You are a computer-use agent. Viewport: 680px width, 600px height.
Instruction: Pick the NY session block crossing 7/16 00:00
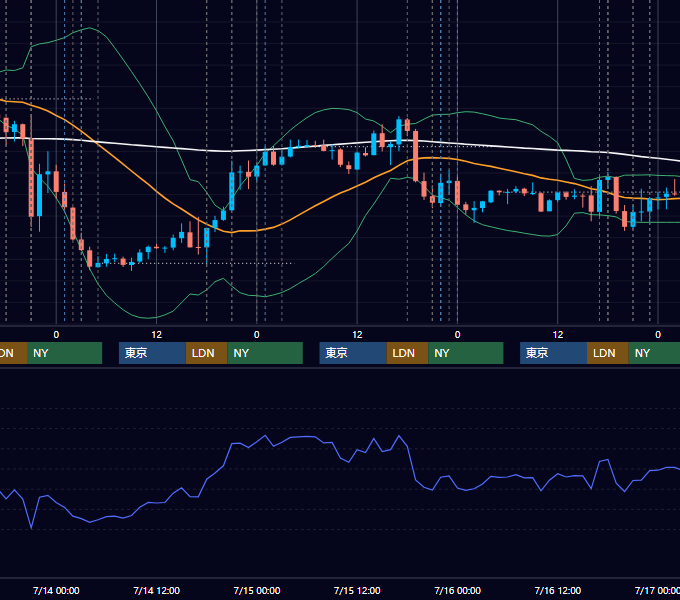coord(466,353)
